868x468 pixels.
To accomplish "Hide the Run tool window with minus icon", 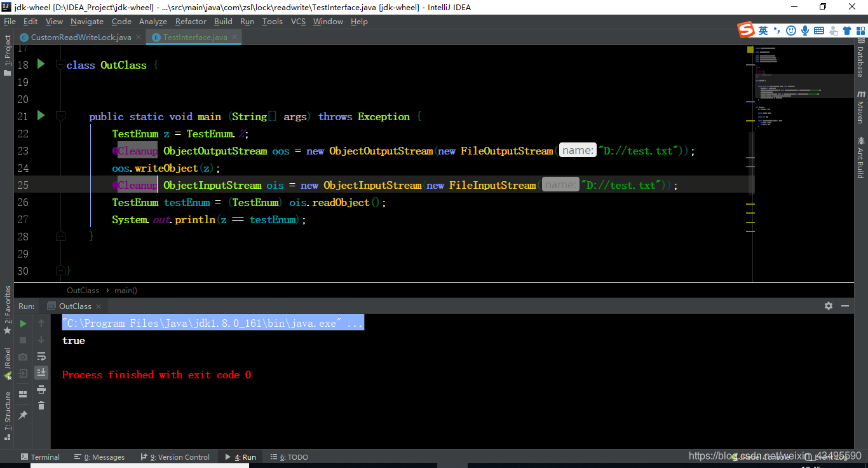I will click(x=845, y=306).
